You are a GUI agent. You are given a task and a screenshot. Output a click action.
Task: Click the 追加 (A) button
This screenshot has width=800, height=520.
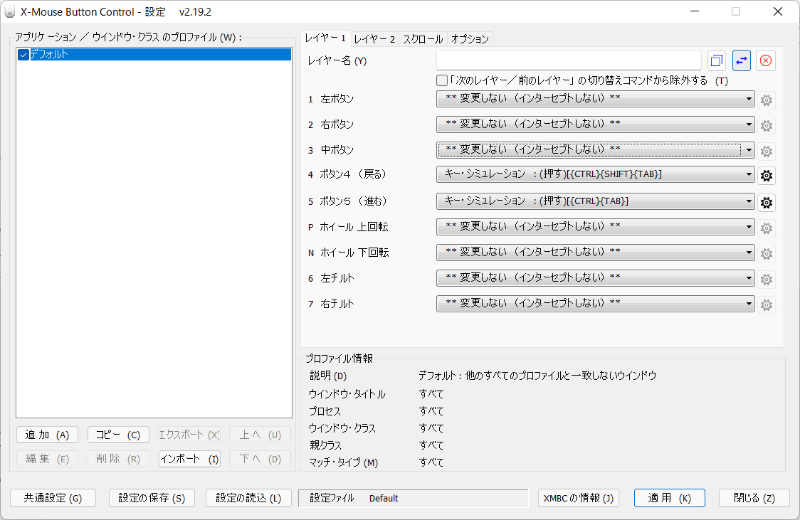(47, 435)
